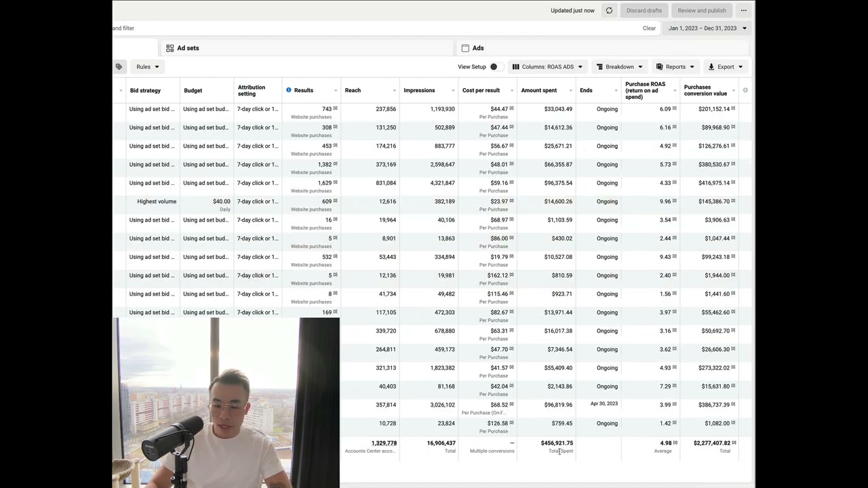The width and height of the screenshot is (868, 488).
Task: Click the Breakdown stacked lines icon
Action: (599, 66)
